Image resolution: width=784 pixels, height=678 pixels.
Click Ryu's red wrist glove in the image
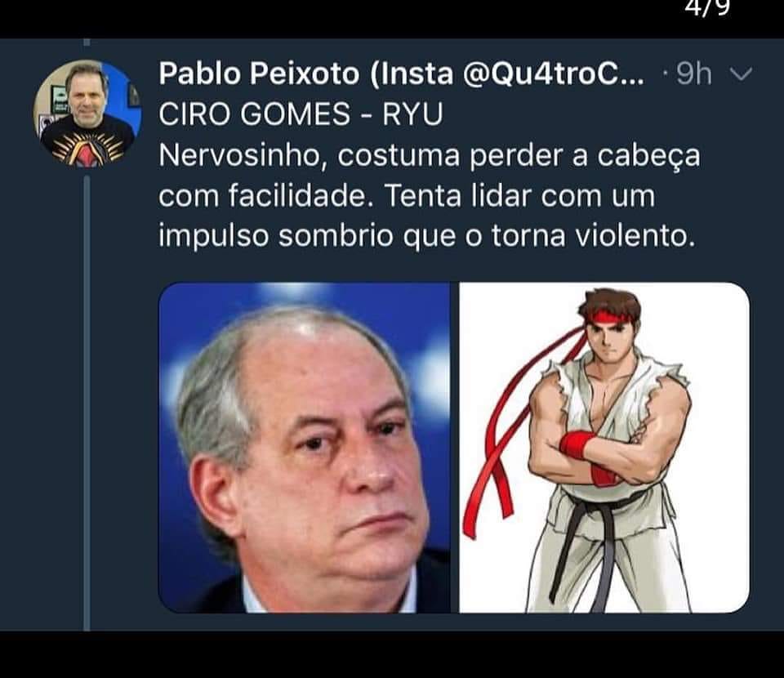[x=577, y=444]
